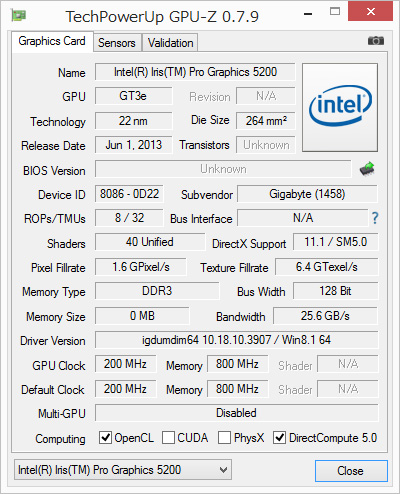Click the Default Clock 200 MHz field

pos(125,389)
